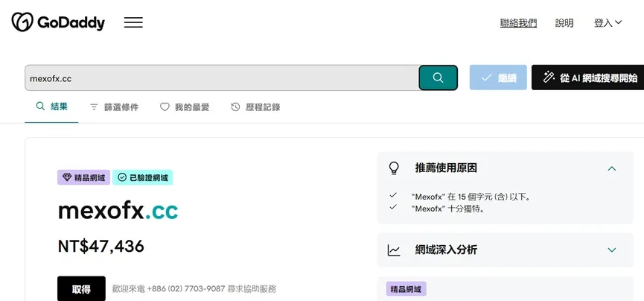The width and height of the screenshot is (644, 301).
Task: Open the 歷程記錄 history tab
Action: [255, 107]
